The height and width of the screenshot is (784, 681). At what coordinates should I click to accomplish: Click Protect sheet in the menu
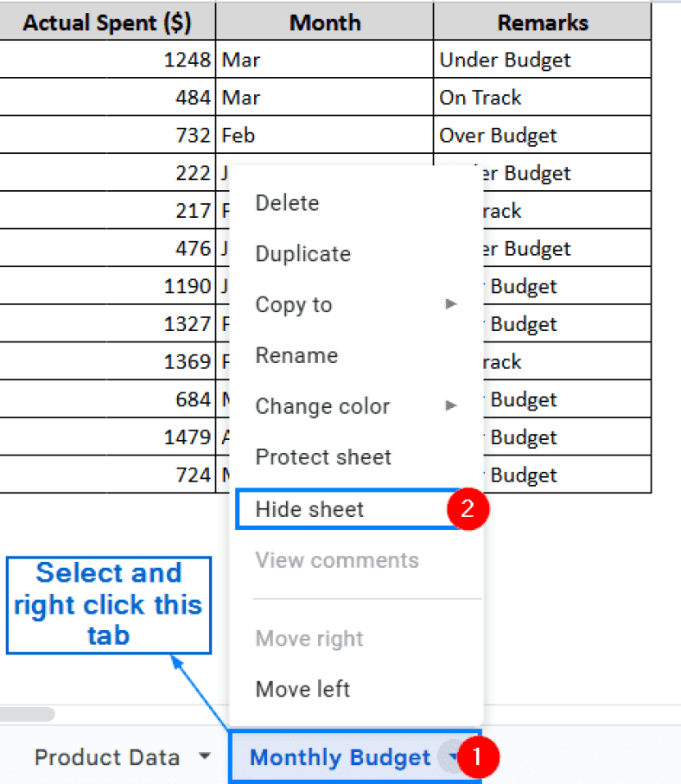pyautogui.click(x=323, y=457)
